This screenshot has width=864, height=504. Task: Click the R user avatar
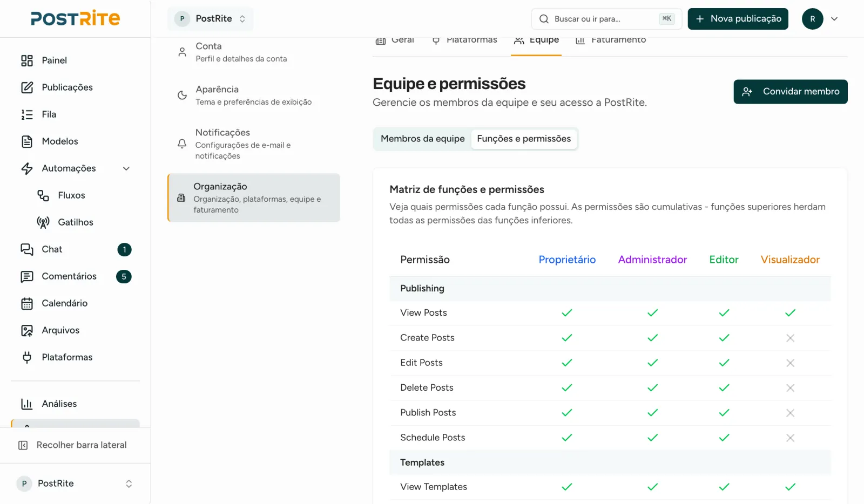coord(813,19)
